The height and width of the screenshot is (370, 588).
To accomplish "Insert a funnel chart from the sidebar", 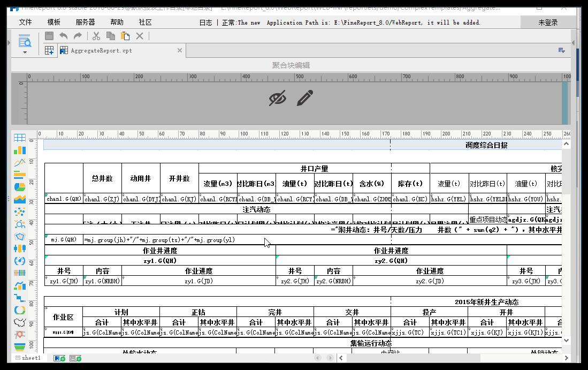I will (x=19, y=346).
